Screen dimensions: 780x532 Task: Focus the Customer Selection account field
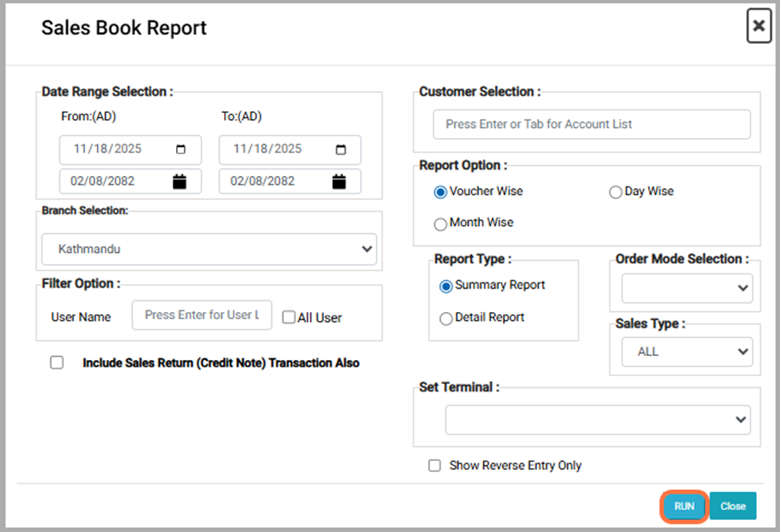point(591,125)
